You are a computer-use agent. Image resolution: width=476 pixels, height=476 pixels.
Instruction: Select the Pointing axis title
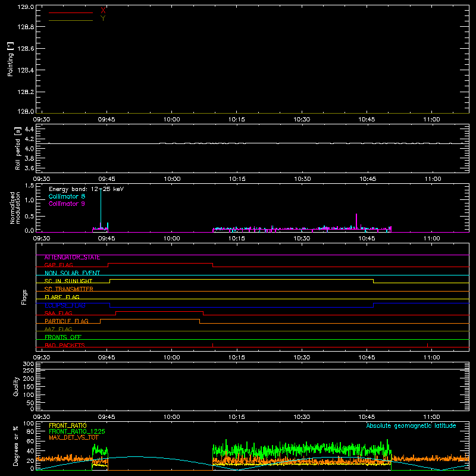(x=11, y=59)
